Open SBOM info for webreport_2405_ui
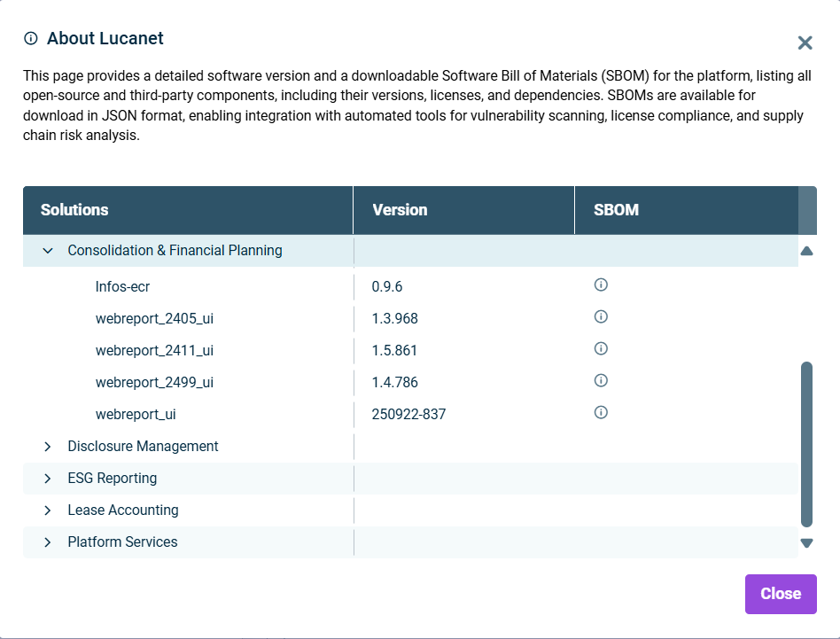The image size is (840, 639). (x=601, y=316)
